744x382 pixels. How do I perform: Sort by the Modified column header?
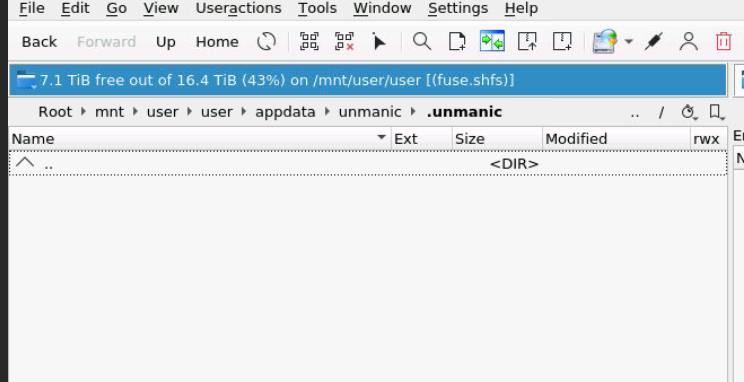click(x=616, y=139)
